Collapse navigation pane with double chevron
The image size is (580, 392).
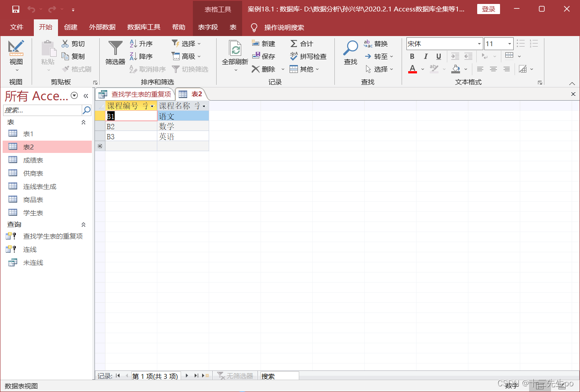point(86,95)
